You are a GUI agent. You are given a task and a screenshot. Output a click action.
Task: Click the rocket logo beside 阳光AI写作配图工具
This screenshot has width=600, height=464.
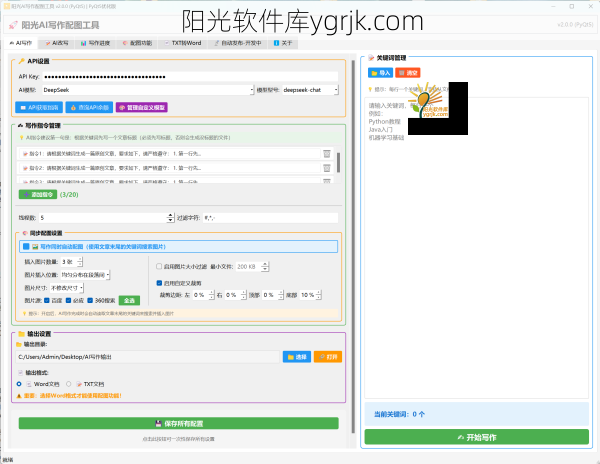point(13,25)
